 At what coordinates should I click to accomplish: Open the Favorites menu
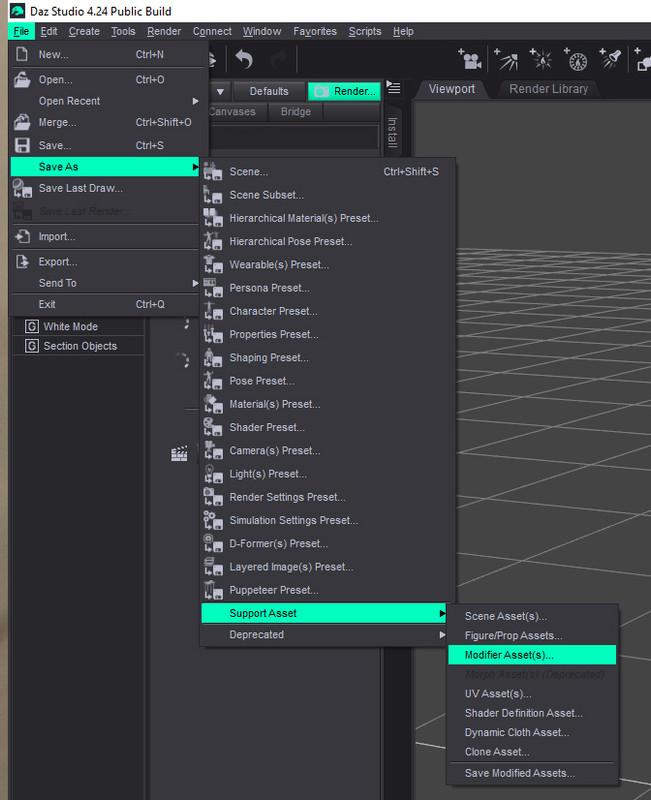coord(315,32)
